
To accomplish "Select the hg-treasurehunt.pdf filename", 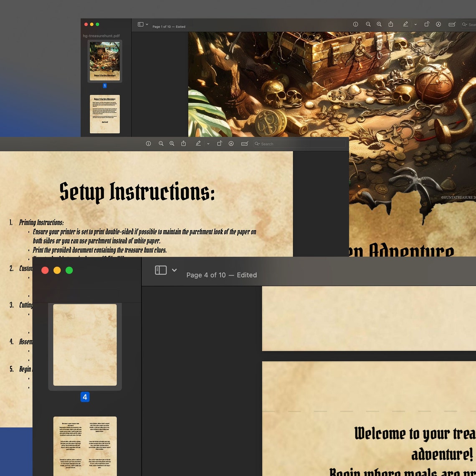I will (101, 36).
